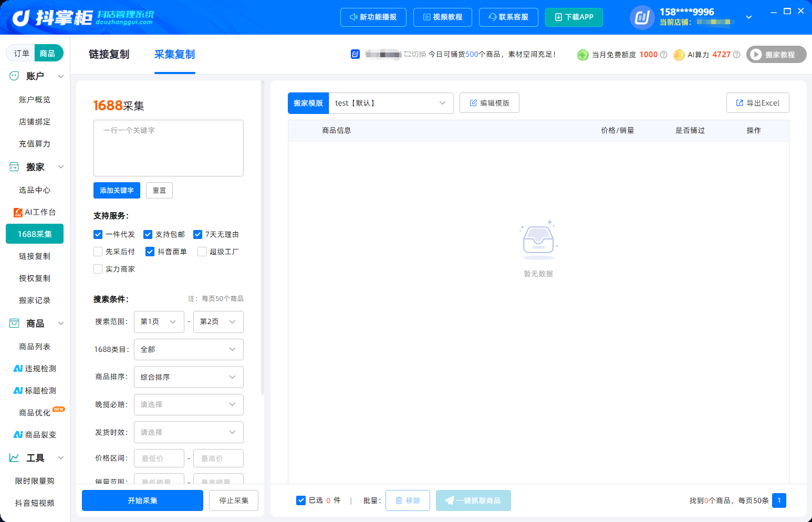
Task: Toggle the 支持包邮 checkbox
Action: (148, 234)
